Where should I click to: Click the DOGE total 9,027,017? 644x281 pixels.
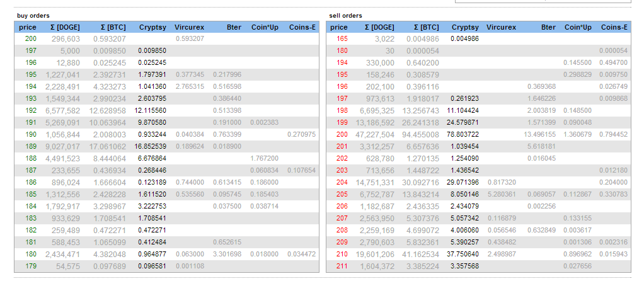63,147
